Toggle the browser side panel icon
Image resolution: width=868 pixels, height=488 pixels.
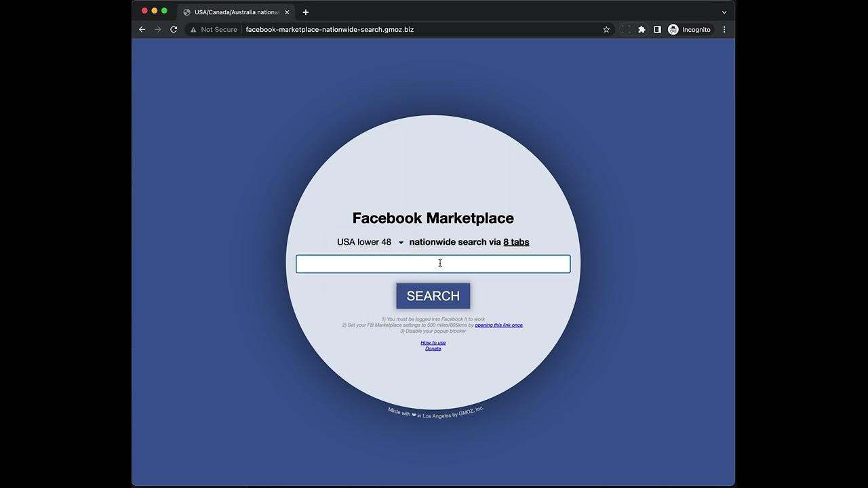tap(657, 30)
